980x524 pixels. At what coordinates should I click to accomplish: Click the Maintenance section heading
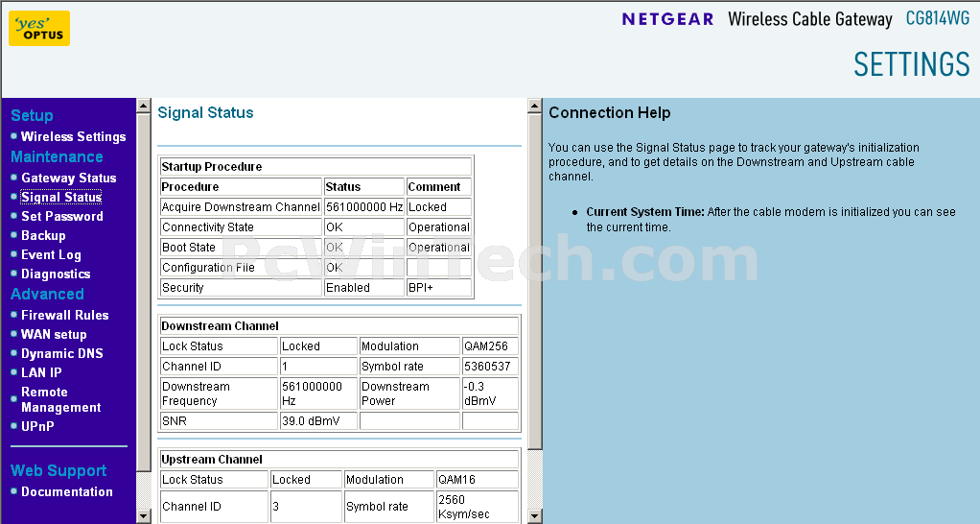57,157
